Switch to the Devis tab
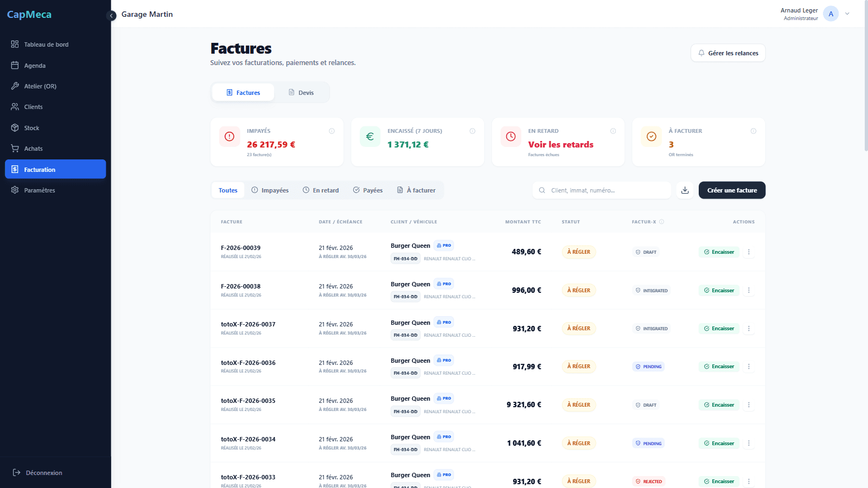 coord(301,93)
